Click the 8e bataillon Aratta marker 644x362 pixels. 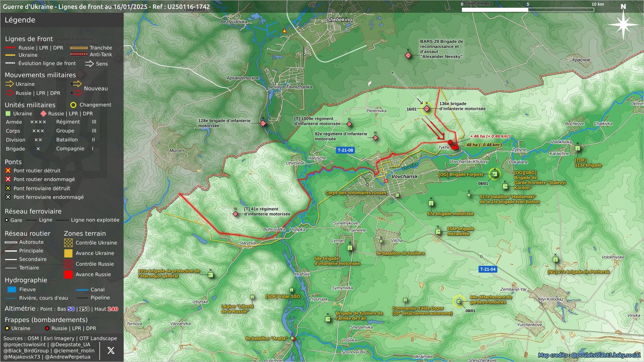[292, 339]
